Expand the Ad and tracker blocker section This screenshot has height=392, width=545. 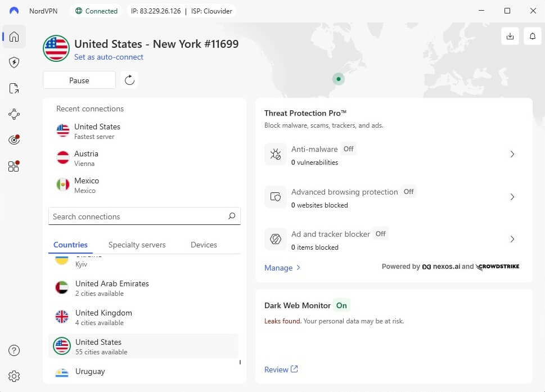[x=512, y=239]
